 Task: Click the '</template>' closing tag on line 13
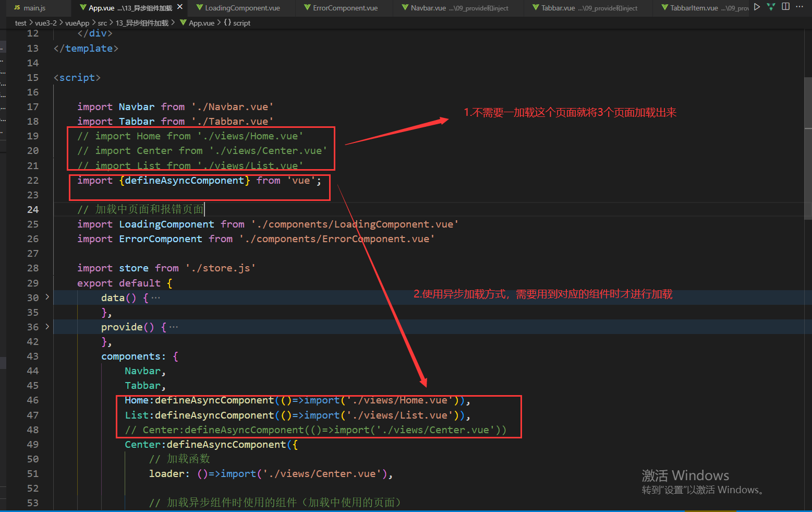point(86,49)
